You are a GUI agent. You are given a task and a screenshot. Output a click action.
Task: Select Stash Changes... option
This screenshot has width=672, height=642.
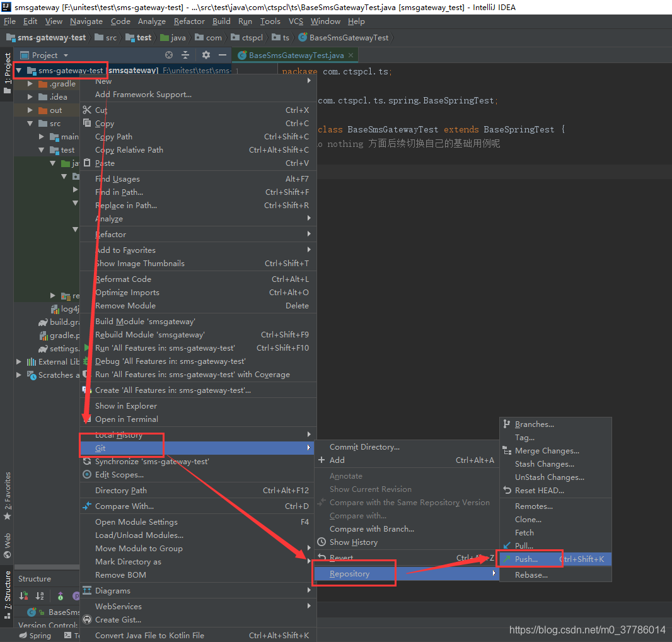coord(556,464)
